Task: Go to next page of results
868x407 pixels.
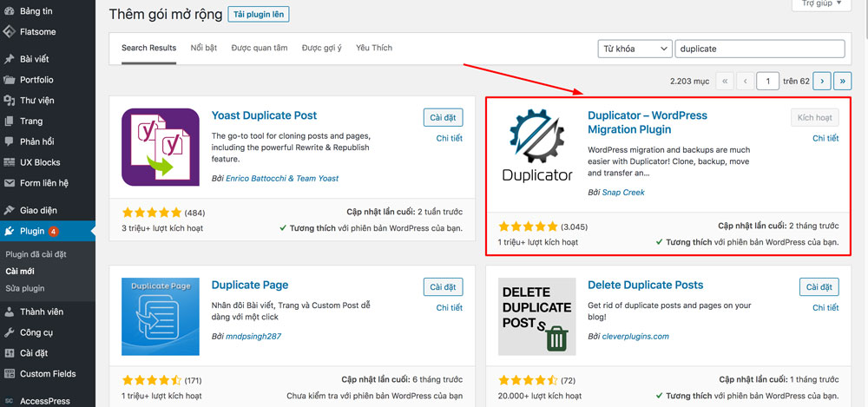Action: point(822,81)
